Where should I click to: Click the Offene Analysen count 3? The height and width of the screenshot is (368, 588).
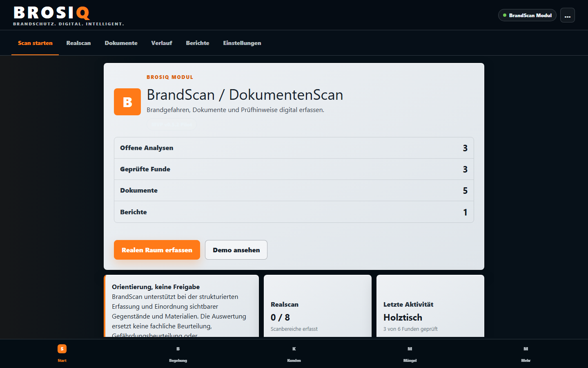465,148
